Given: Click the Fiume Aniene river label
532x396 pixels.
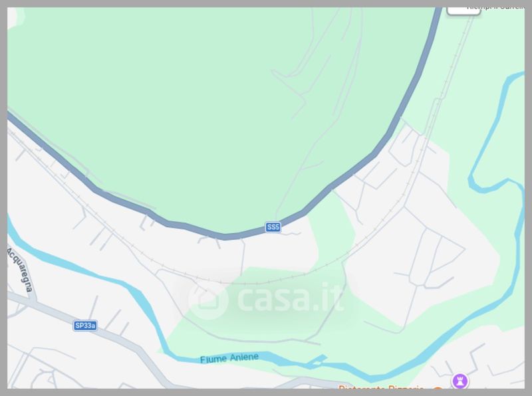Looking at the screenshot, I should 229,358.
